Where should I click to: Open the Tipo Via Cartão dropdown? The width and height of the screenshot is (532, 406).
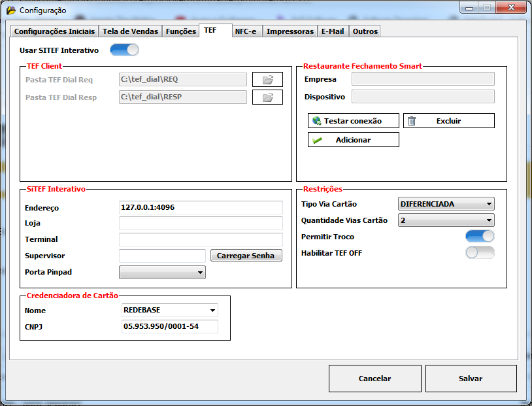pyautogui.click(x=446, y=204)
